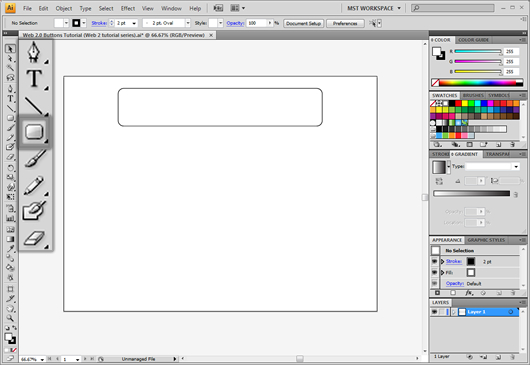
Task: Open the File menu
Action: tap(27, 8)
